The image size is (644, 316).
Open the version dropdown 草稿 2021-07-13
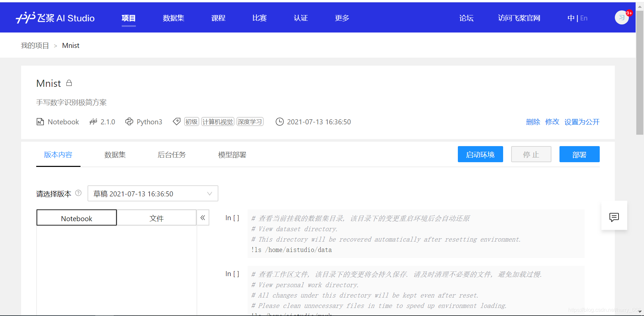[x=153, y=193]
